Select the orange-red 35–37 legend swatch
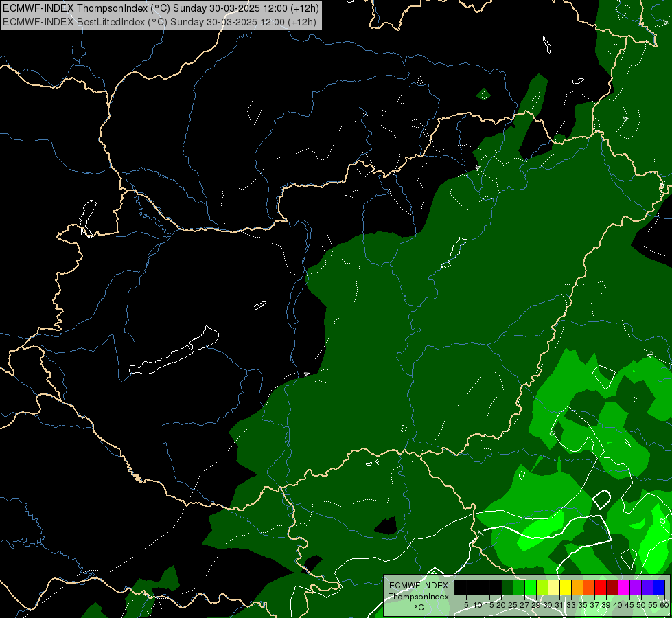672x618 pixels. (589, 587)
